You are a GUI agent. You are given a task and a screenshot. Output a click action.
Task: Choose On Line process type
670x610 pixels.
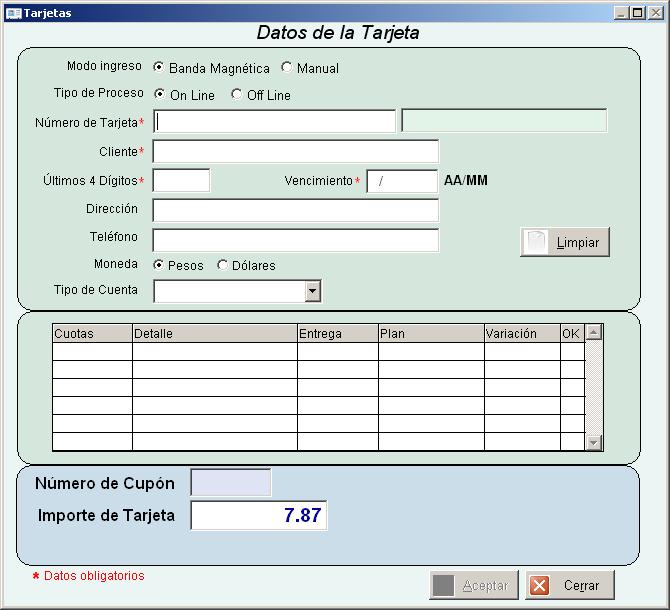click(x=160, y=94)
